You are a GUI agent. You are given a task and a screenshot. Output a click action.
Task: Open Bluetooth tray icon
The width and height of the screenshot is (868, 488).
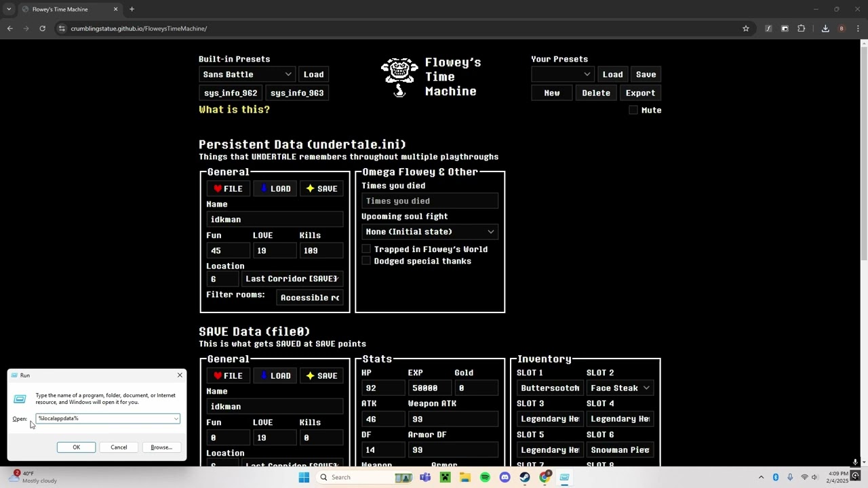[x=776, y=477]
